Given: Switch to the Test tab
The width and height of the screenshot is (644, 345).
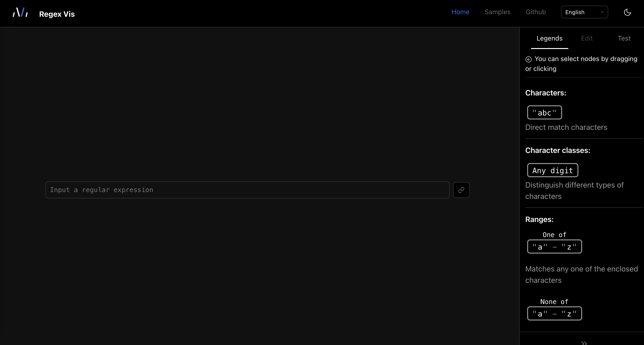Looking at the screenshot, I should click(x=624, y=38).
